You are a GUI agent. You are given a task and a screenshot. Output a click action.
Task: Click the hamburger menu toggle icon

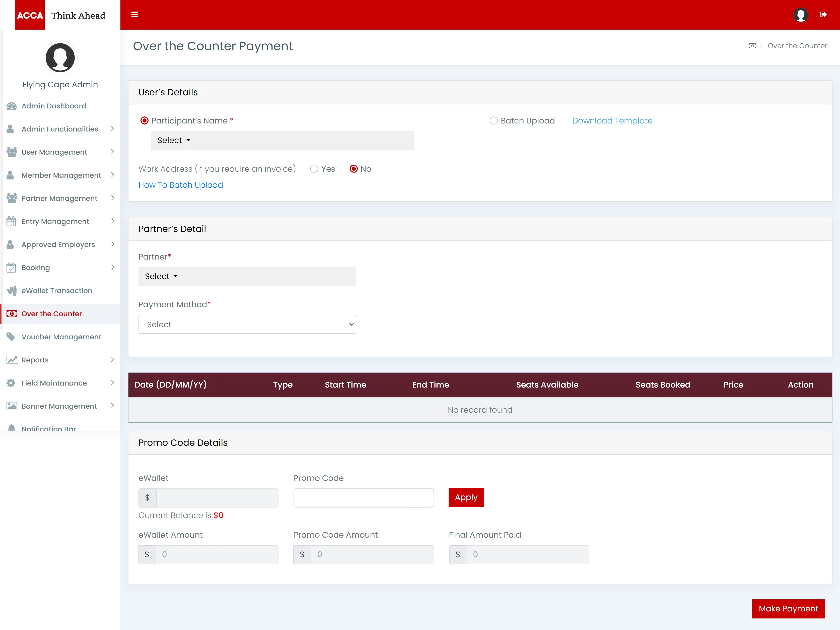(134, 15)
